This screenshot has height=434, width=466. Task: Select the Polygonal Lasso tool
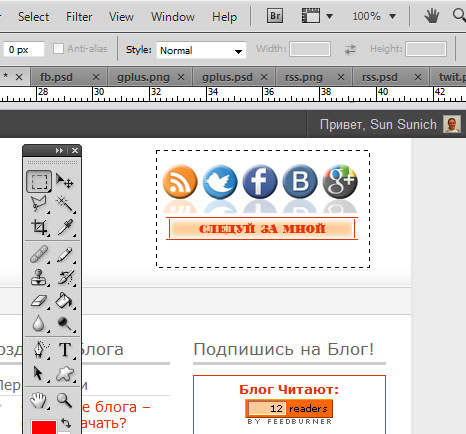[39, 204]
